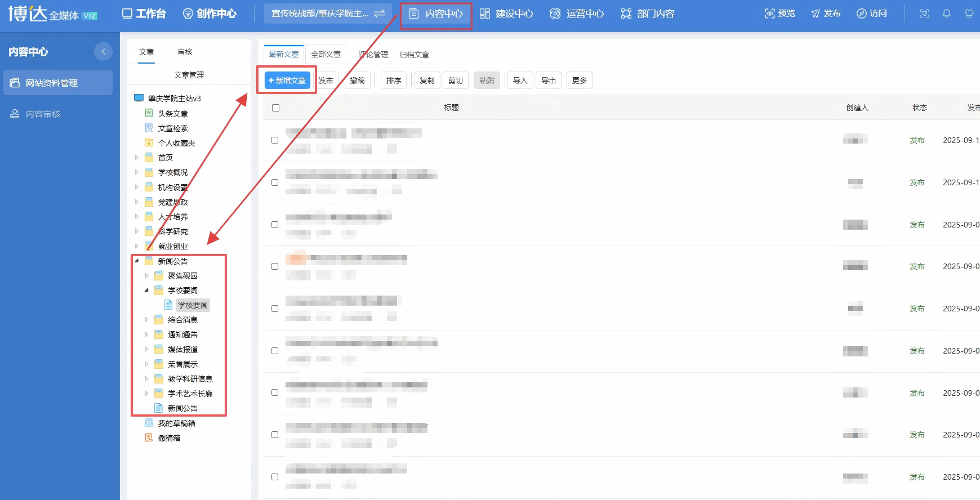Click the Preview (预览) icon in top bar
This screenshot has height=500, width=980.
point(779,14)
